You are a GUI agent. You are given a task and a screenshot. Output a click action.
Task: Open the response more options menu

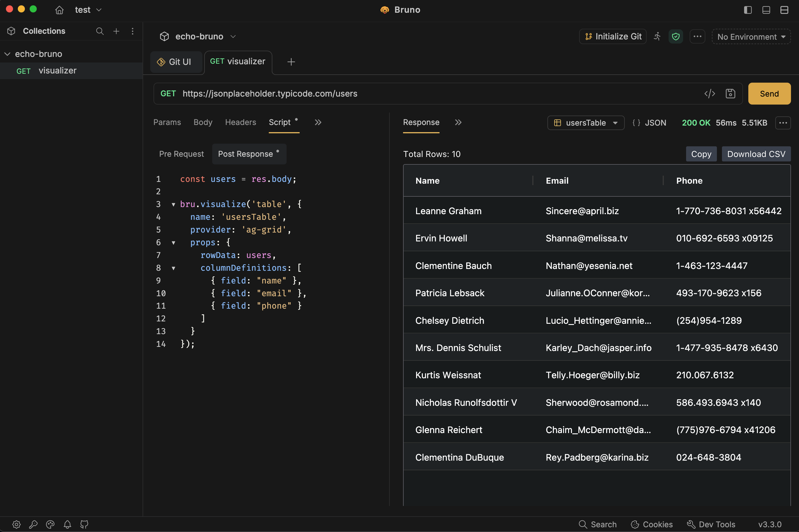[783, 123]
